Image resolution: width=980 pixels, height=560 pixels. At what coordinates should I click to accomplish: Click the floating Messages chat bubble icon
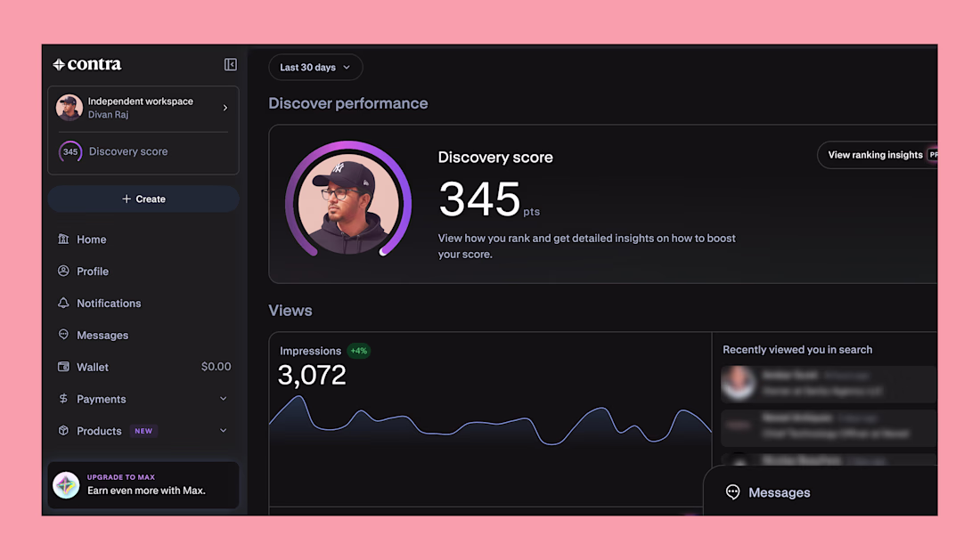(x=732, y=492)
